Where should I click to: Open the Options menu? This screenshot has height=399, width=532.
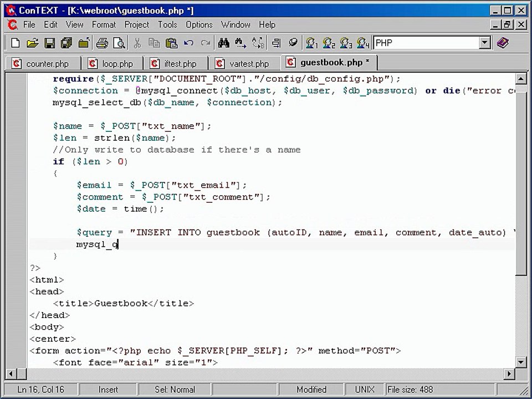click(199, 25)
